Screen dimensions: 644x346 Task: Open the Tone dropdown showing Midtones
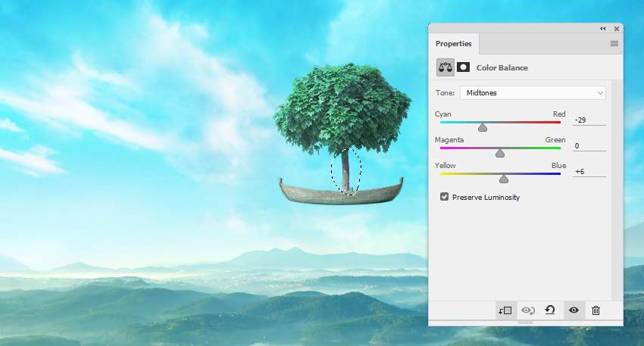pyautogui.click(x=533, y=93)
